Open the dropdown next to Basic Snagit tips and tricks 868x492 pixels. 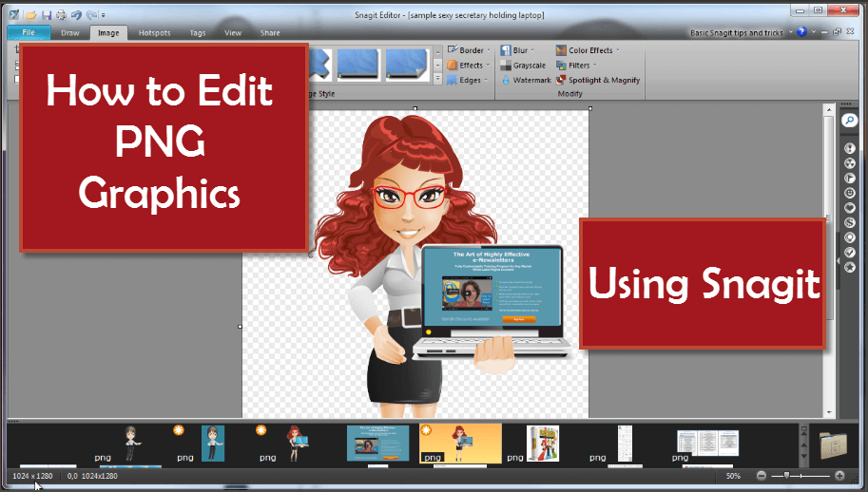coord(790,32)
